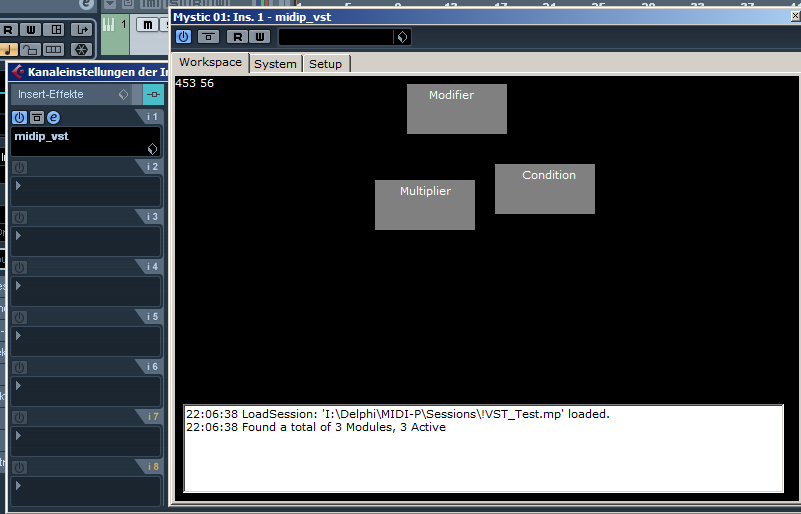This screenshot has height=514, width=801.
Task: Toggle insert slot i2 power button
Action: [19, 168]
